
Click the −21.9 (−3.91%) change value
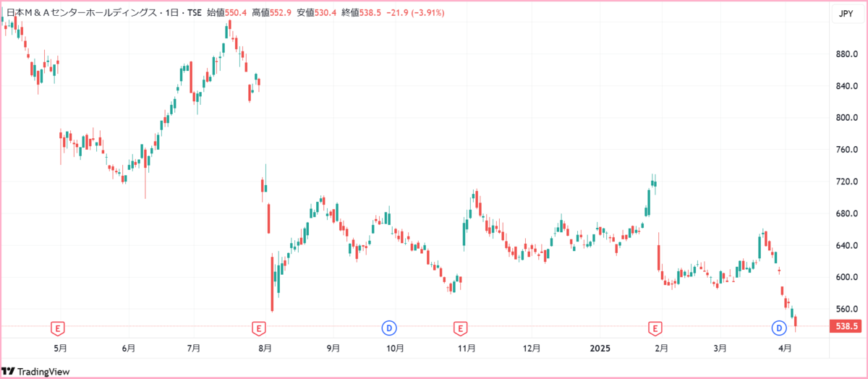(x=414, y=13)
